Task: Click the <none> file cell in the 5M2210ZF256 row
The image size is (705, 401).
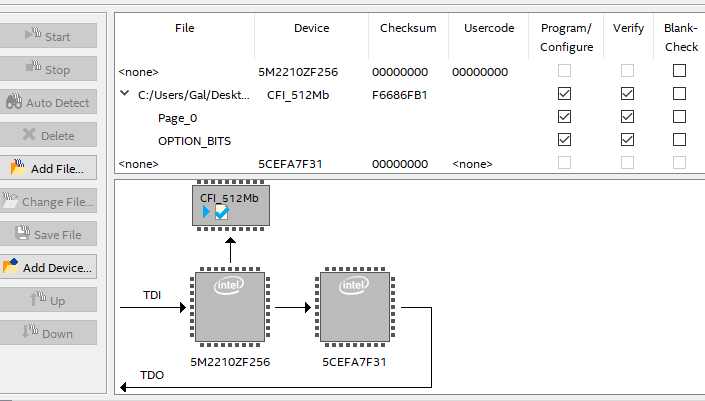Action: [x=138, y=72]
